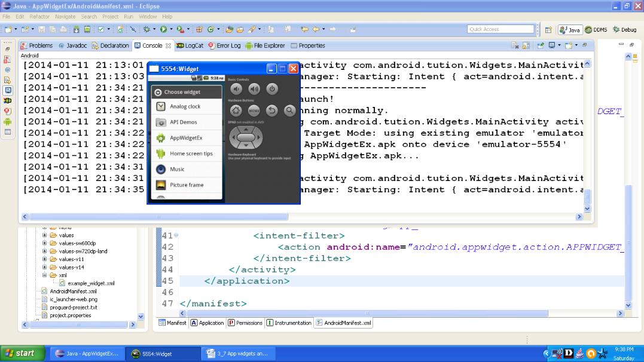Select Picture frame in Choose widget list

coord(187,185)
